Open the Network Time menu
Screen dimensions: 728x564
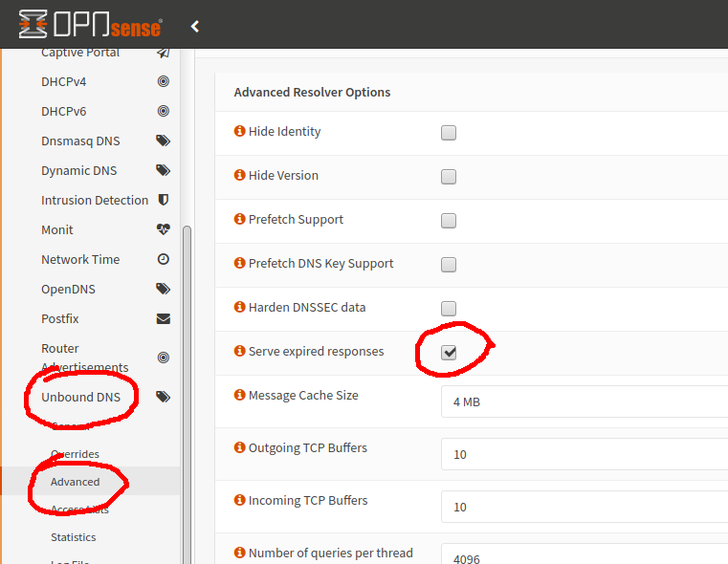tap(80, 259)
